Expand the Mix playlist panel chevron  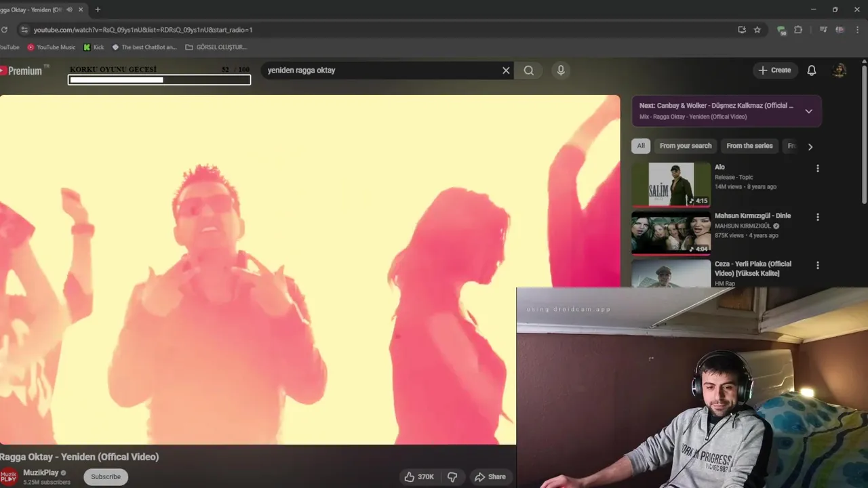click(x=808, y=111)
